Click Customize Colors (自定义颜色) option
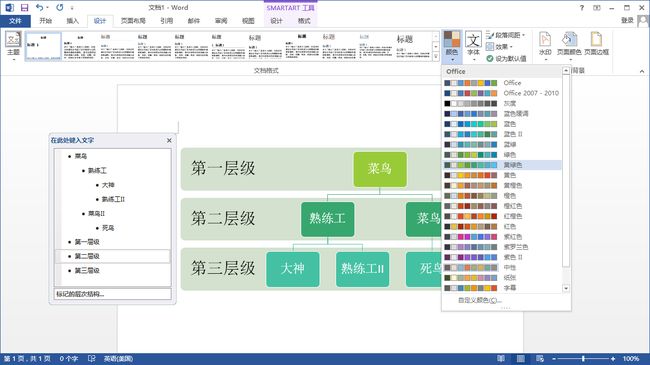 pyautogui.click(x=480, y=300)
